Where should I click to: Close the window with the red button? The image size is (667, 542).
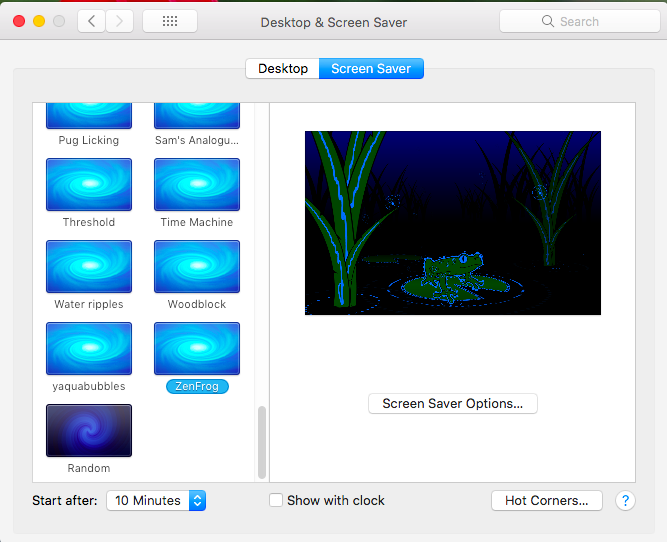[19, 21]
